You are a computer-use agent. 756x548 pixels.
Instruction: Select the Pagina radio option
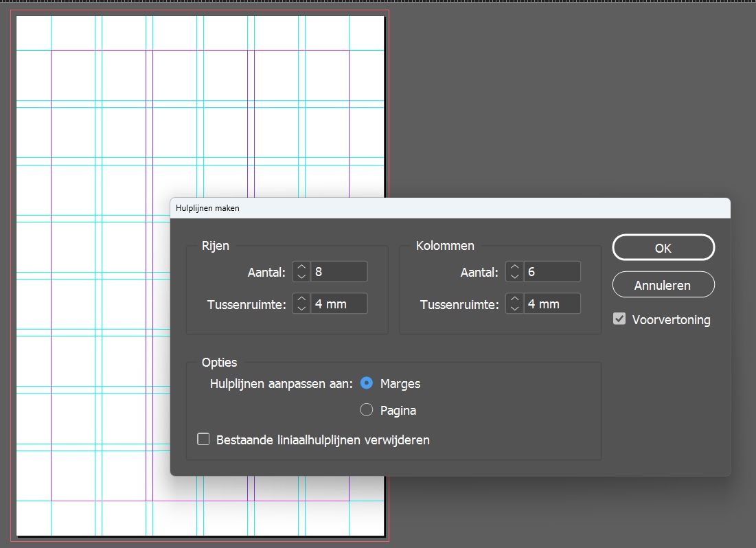(x=367, y=409)
